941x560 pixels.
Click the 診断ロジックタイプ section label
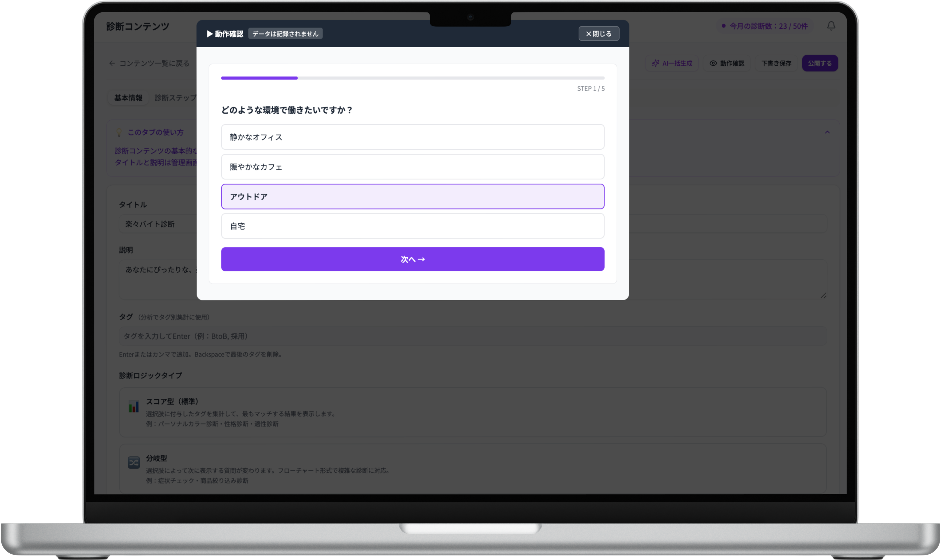click(x=151, y=375)
